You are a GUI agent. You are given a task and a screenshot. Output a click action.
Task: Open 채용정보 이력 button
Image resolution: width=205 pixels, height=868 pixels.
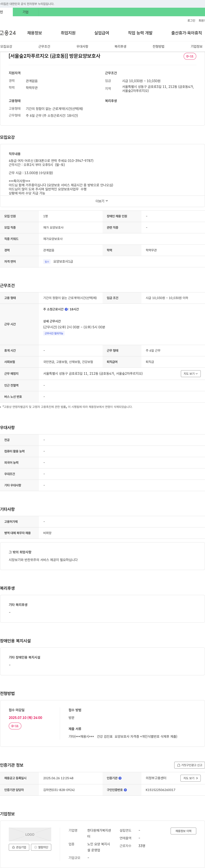point(183,831)
